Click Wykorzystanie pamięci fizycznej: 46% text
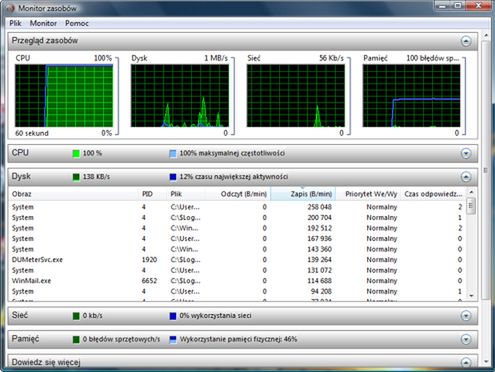The image size is (495, 372). click(238, 339)
